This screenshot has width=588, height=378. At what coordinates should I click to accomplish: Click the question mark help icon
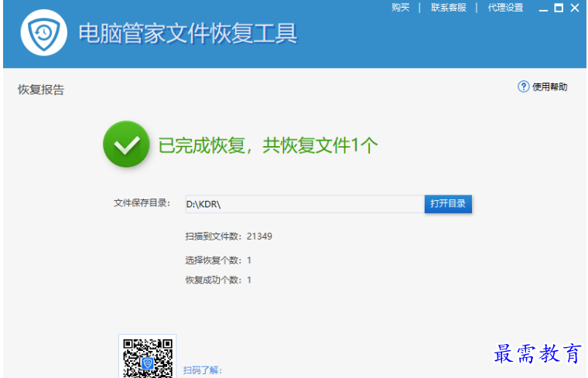tap(524, 87)
